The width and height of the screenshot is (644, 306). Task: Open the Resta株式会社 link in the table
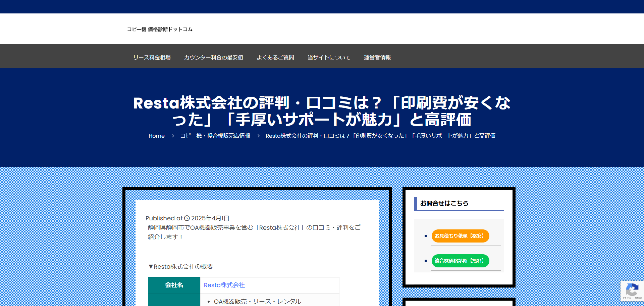pos(224,285)
